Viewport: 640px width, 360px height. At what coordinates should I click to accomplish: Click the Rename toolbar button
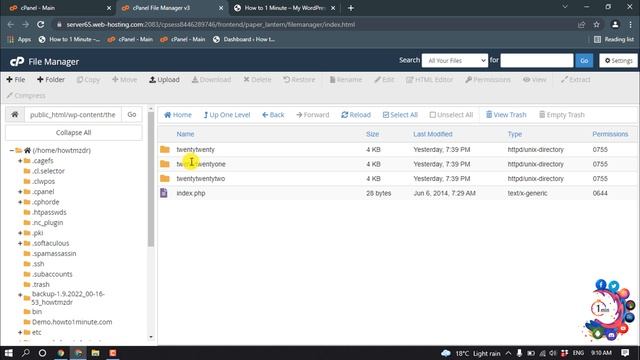pyautogui.click(x=346, y=80)
